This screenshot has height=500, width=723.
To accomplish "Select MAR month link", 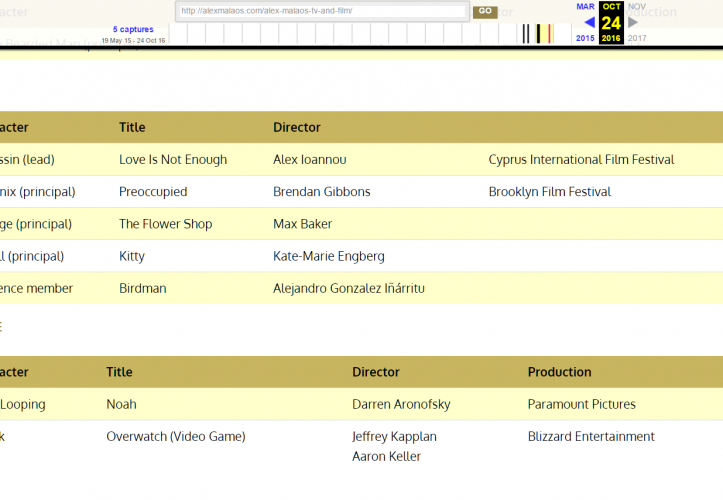I will (585, 7).
